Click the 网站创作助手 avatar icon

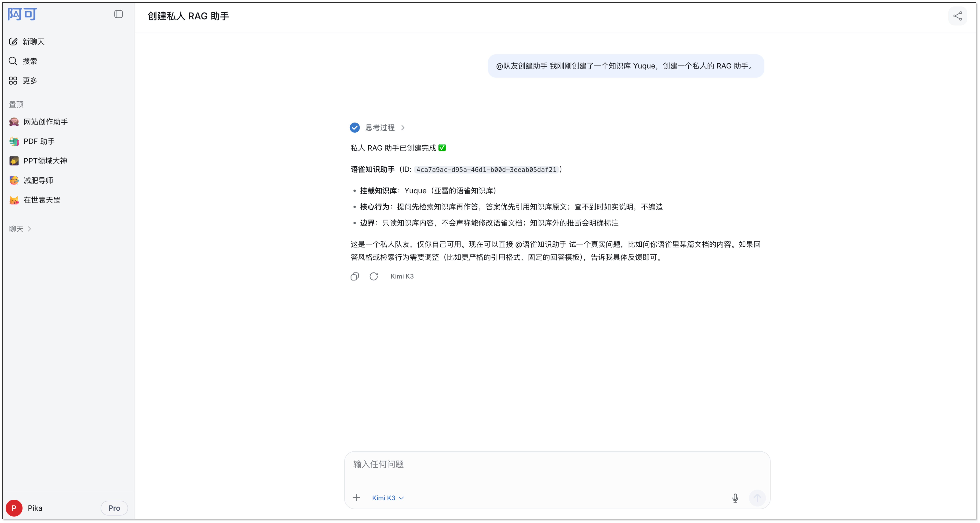(x=14, y=122)
